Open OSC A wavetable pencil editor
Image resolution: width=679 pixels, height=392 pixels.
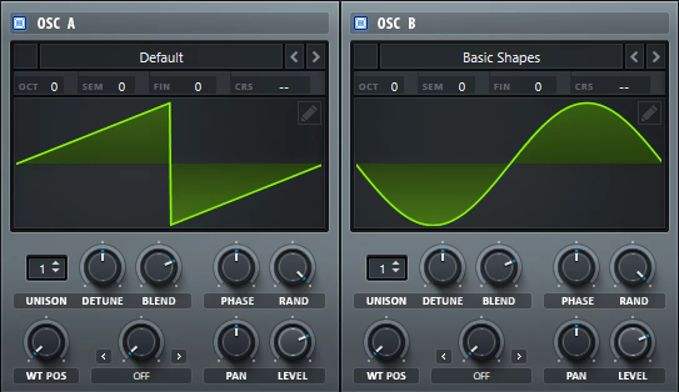click(x=309, y=113)
